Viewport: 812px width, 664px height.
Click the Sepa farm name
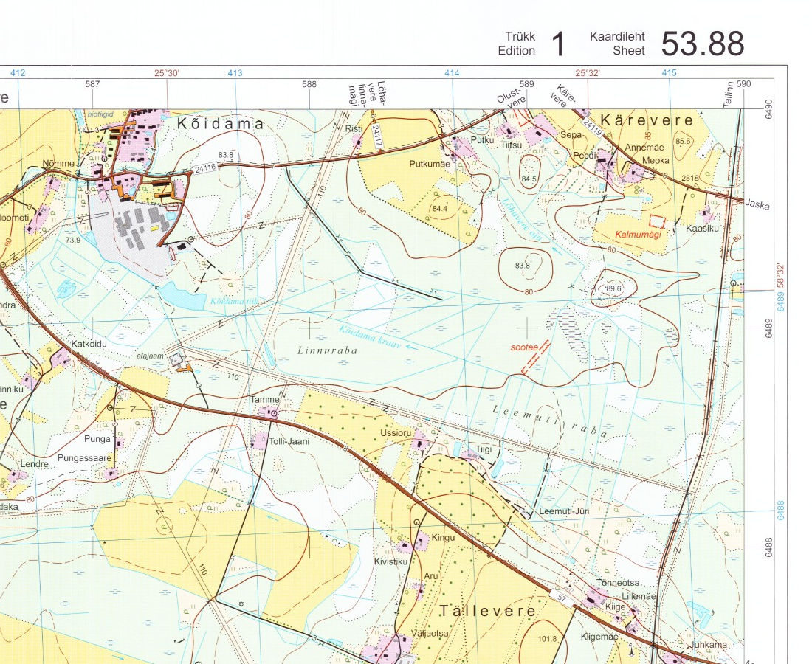pos(571,134)
